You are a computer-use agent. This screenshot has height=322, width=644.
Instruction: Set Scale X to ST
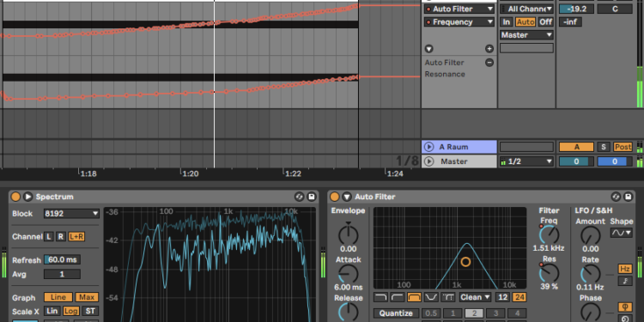(x=90, y=311)
